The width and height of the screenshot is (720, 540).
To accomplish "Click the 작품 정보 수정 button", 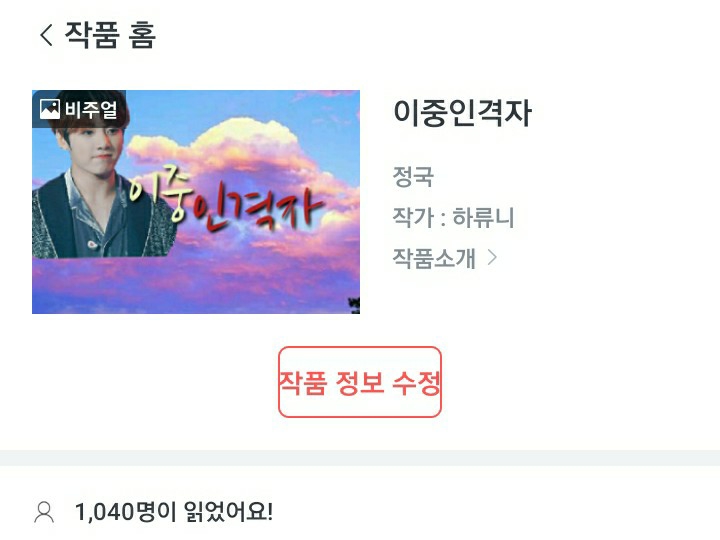I will tap(360, 382).
